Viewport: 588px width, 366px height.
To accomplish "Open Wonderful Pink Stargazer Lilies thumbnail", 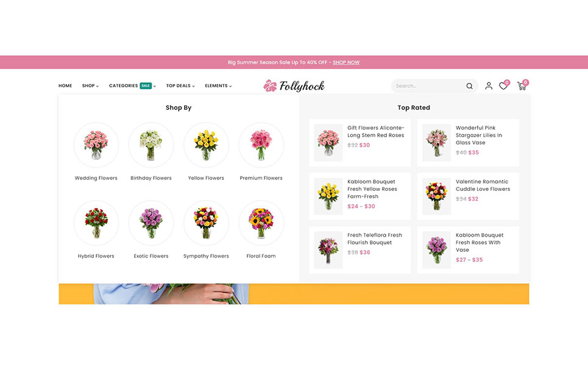I will tap(436, 143).
